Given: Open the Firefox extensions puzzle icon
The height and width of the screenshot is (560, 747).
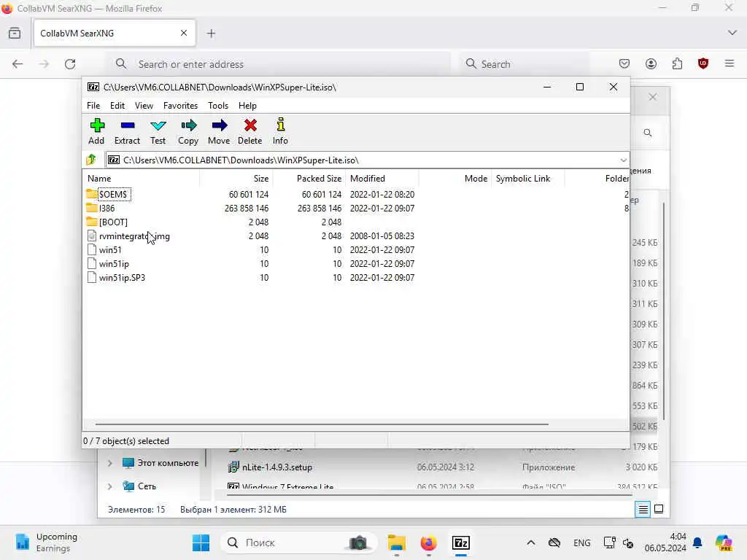Looking at the screenshot, I should 678,63.
